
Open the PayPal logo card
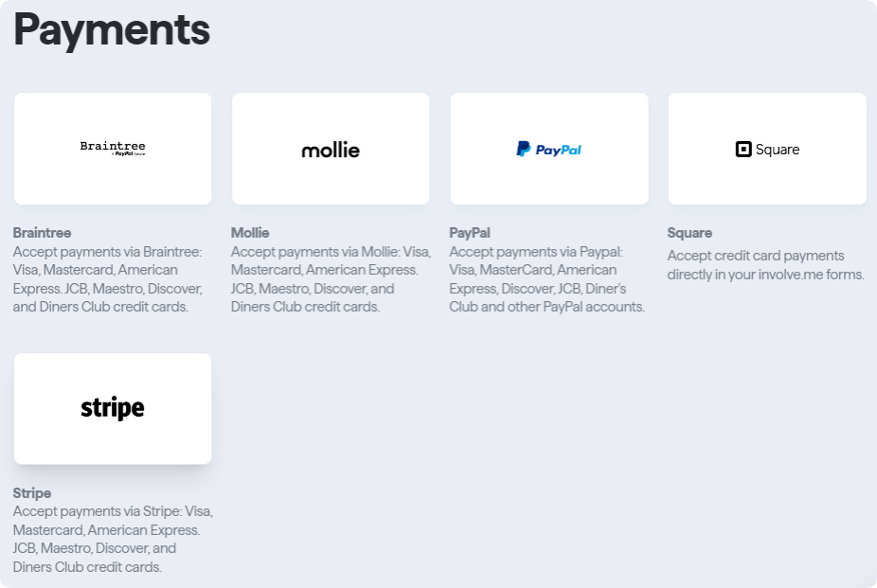(x=549, y=149)
